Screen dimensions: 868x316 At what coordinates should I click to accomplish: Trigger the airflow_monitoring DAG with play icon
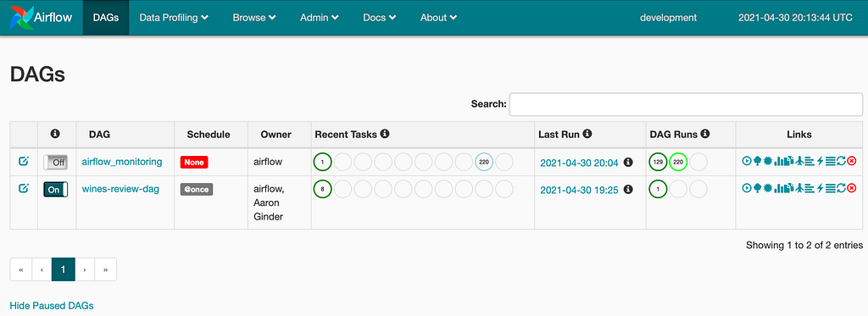[x=747, y=161]
